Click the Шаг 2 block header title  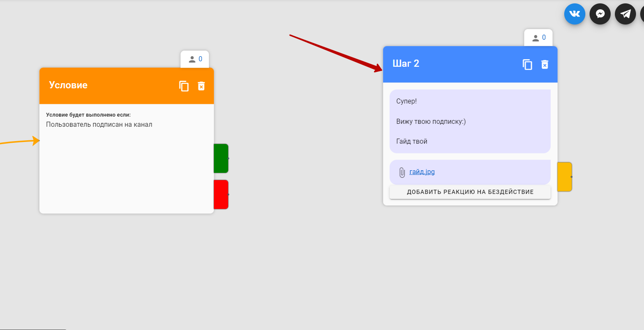[x=406, y=64]
